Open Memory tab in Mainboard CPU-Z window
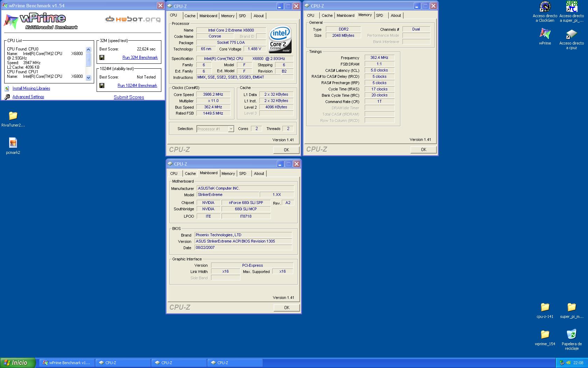The width and height of the screenshot is (588, 368). point(228,173)
